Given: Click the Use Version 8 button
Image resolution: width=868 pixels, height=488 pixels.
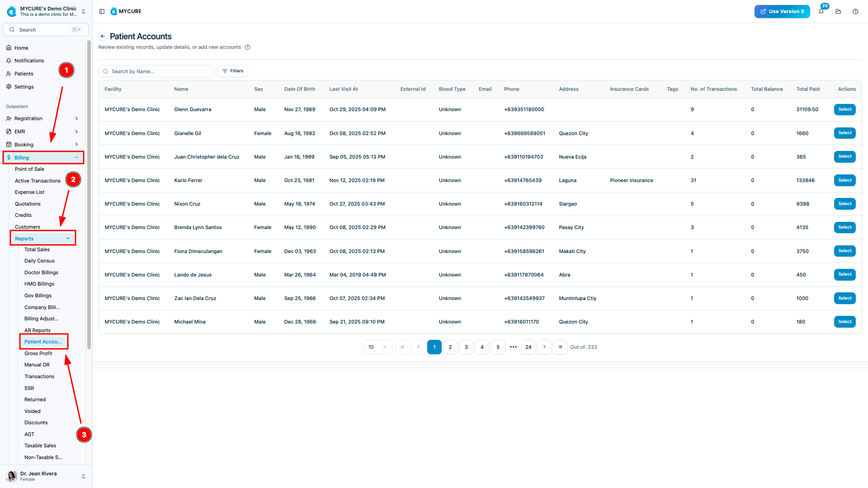Looking at the screenshot, I should [x=782, y=12].
